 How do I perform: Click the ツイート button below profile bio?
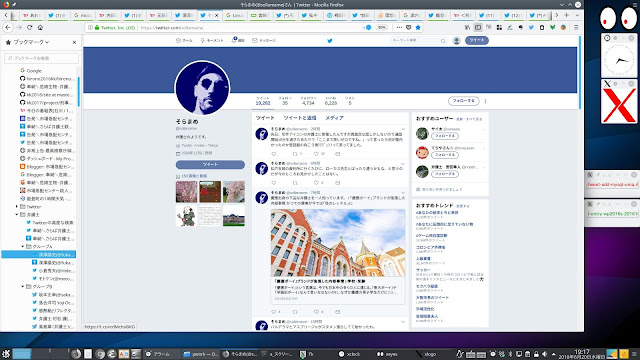[x=210, y=164]
